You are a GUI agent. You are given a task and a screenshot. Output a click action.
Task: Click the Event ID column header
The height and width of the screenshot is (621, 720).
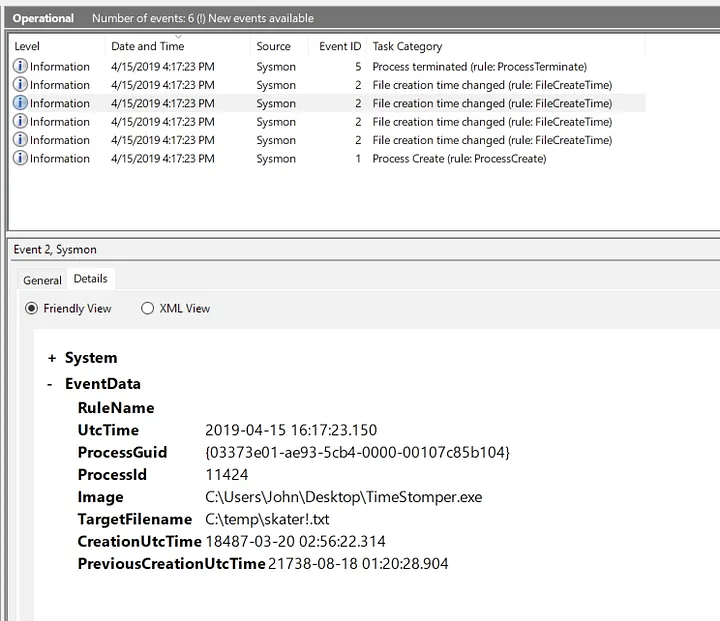click(340, 46)
